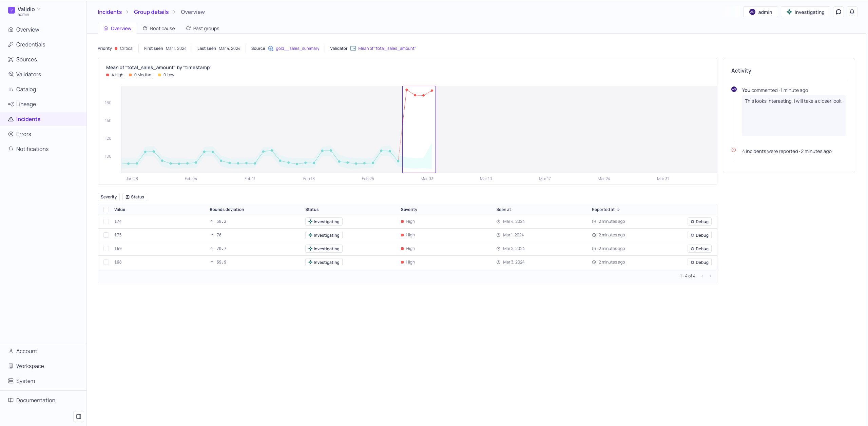868x426 pixels.
Task: Check the row with value 174
Action: pos(106,221)
